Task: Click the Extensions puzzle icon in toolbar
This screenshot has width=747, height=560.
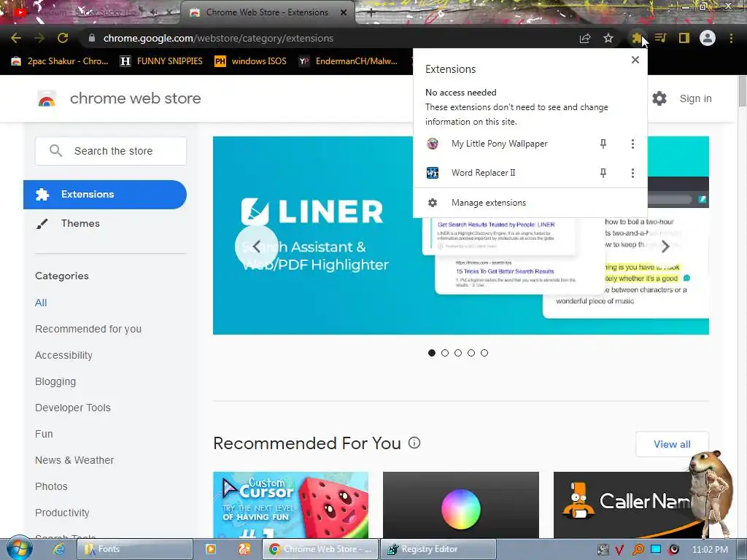Action: 637,38
